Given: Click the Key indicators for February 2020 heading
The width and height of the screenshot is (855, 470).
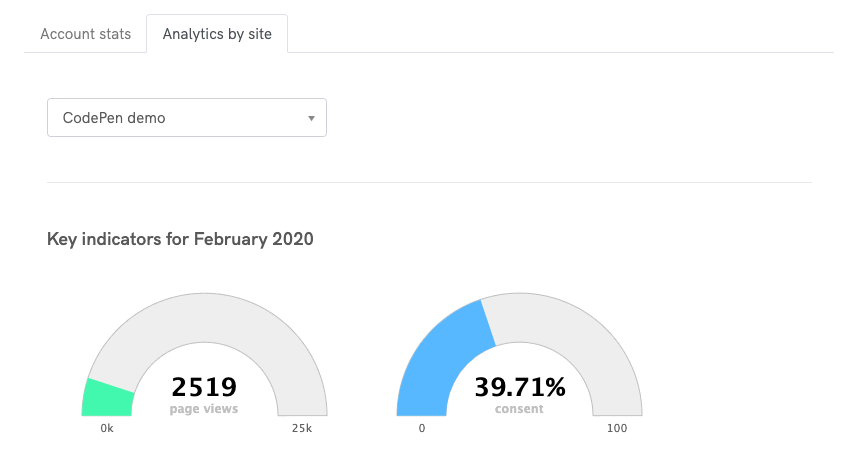Looking at the screenshot, I should (180, 240).
